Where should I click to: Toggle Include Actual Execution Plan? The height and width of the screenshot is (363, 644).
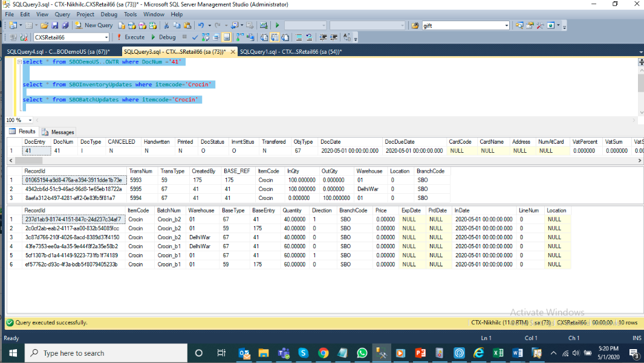(x=240, y=37)
